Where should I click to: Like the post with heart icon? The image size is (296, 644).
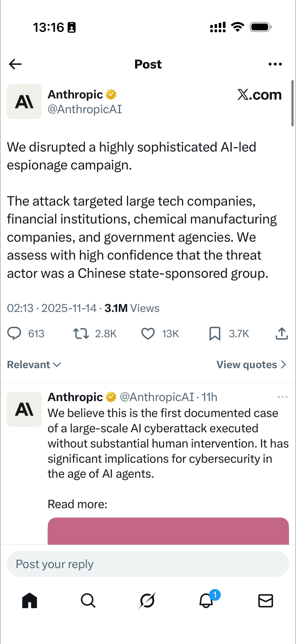click(148, 334)
